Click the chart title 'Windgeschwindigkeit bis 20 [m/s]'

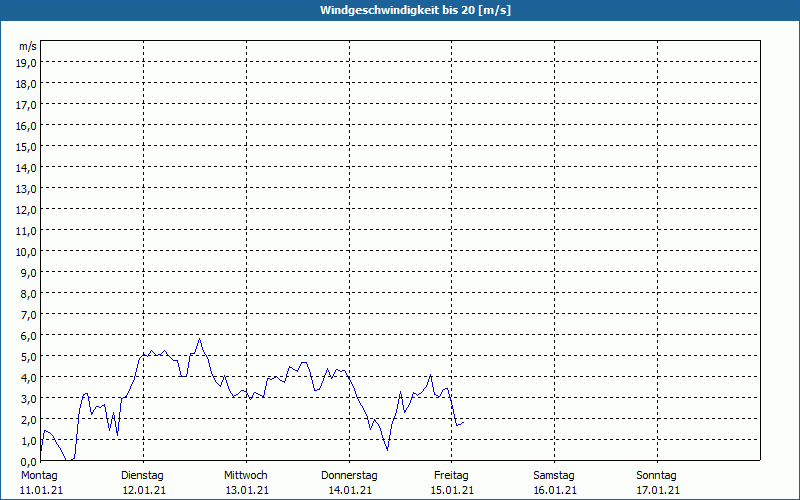click(415, 10)
